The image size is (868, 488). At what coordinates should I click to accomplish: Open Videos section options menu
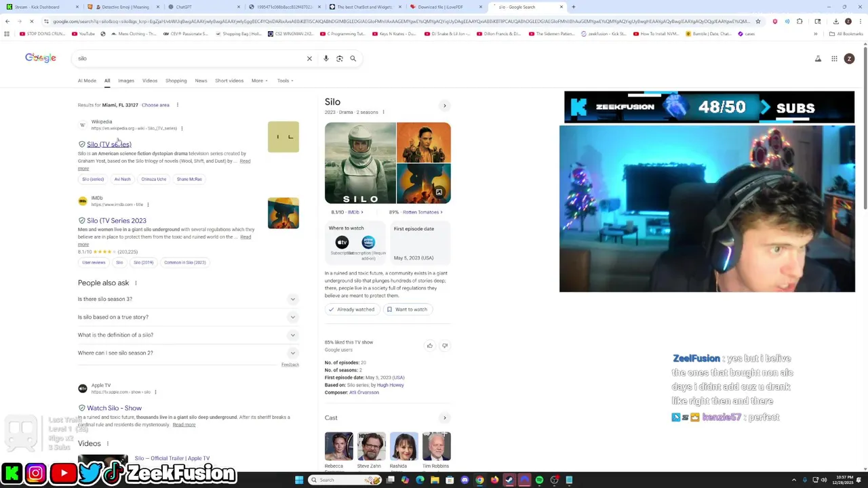pos(107,444)
